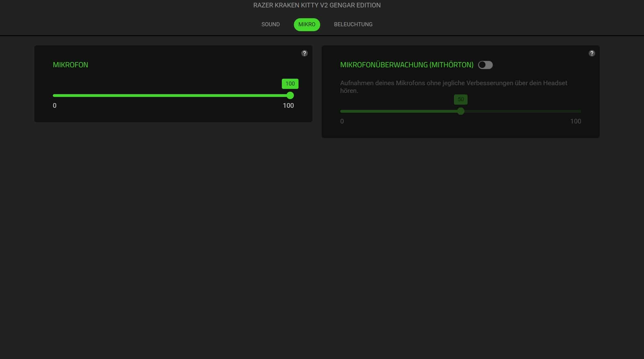Image resolution: width=644 pixels, height=359 pixels.
Task: Click the 100 label under sidetone slider
Action: click(575, 121)
